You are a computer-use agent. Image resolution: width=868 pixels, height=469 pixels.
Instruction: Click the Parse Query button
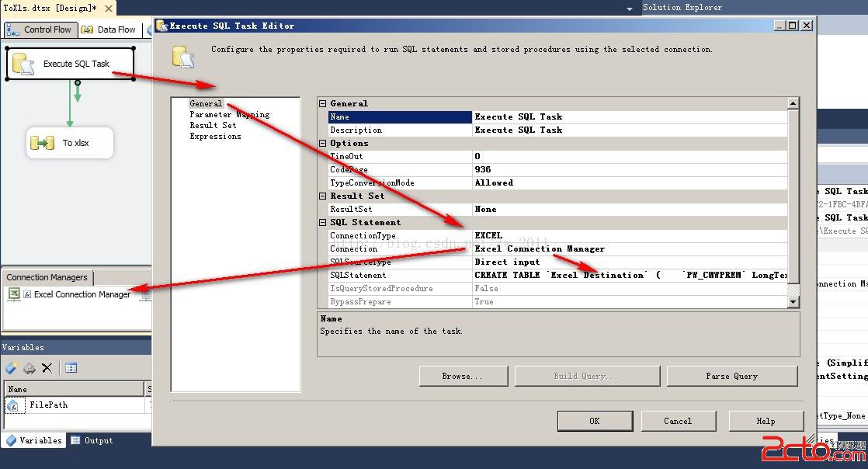point(732,376)
